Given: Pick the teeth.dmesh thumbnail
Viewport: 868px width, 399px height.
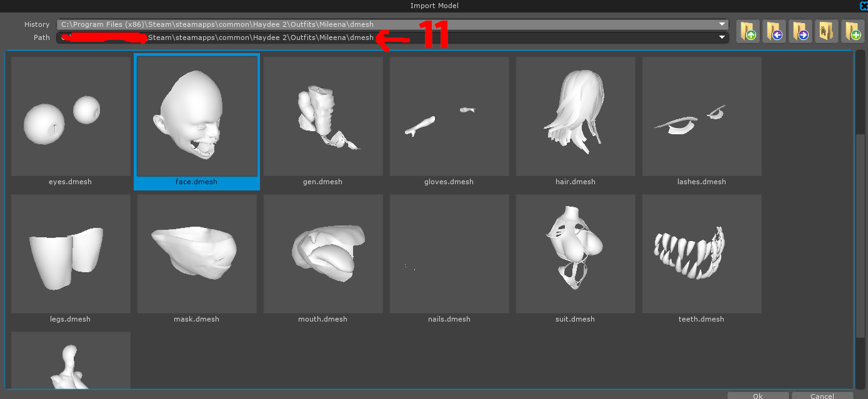Looking at the screenshot, I should 702,254.
